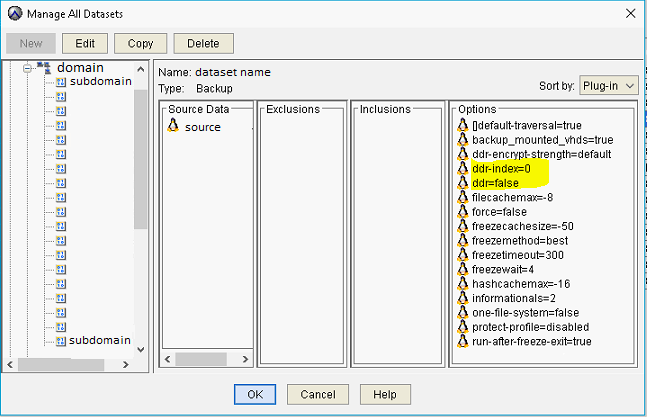Click penguin icon beside protect-profile=disabled
This screenshot has height=417, width=647.
click(463, 327)
